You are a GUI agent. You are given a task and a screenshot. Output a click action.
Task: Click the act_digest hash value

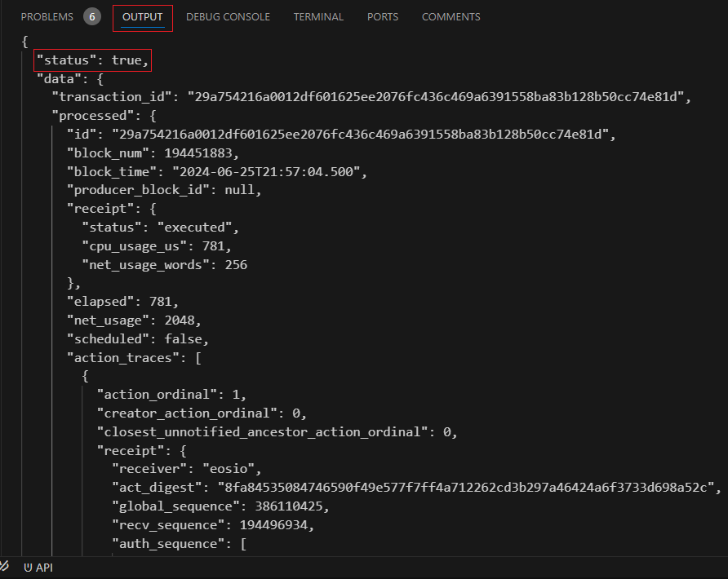[x=466, y=488]
